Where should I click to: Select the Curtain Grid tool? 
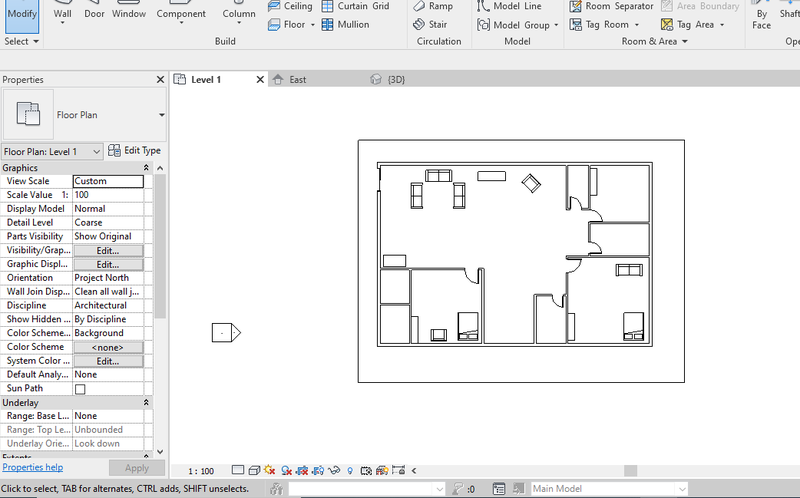(x=355, y=6)
